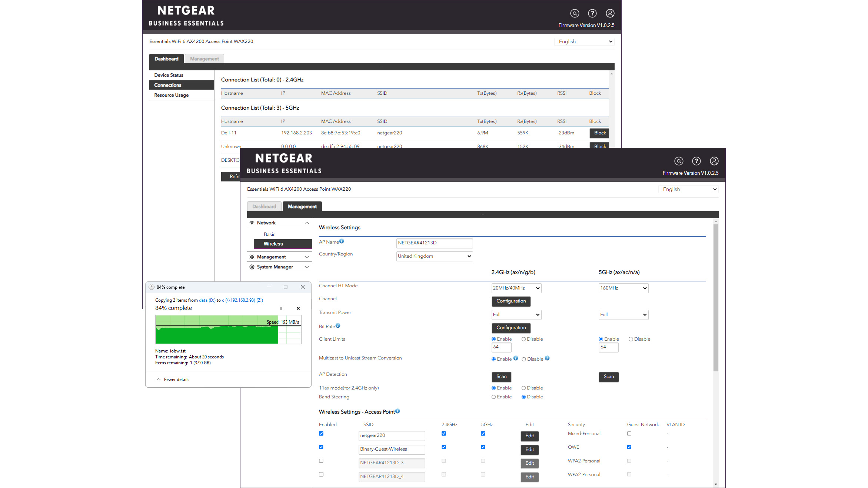Click the Binary-Guest-Wireless SSID field
Viewport: 868px width, 488px height.
coord(392,449)
